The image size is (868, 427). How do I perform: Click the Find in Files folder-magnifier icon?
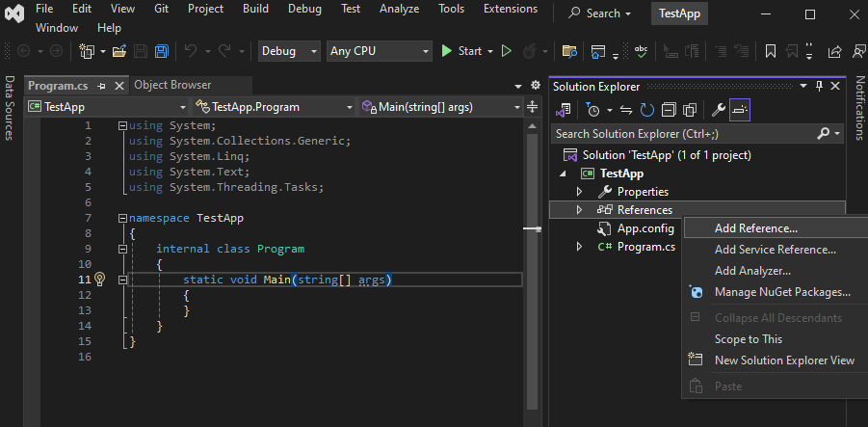coord(569,51)
